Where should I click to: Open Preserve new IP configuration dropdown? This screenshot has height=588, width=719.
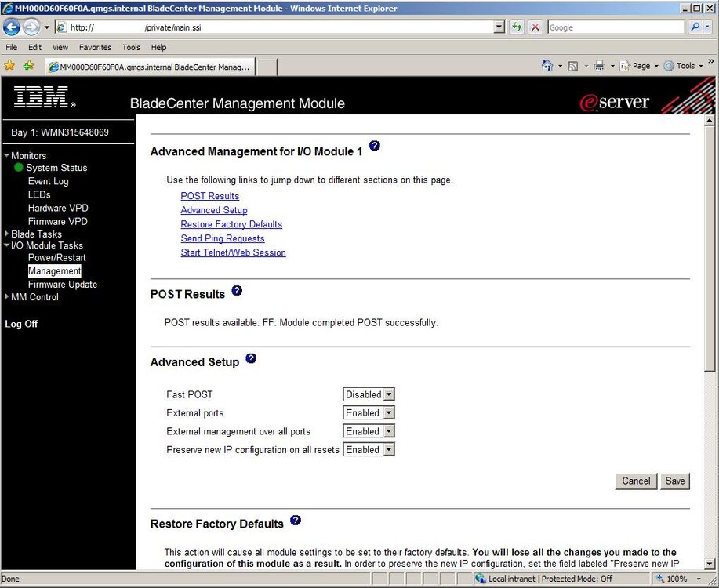[369, 449]
